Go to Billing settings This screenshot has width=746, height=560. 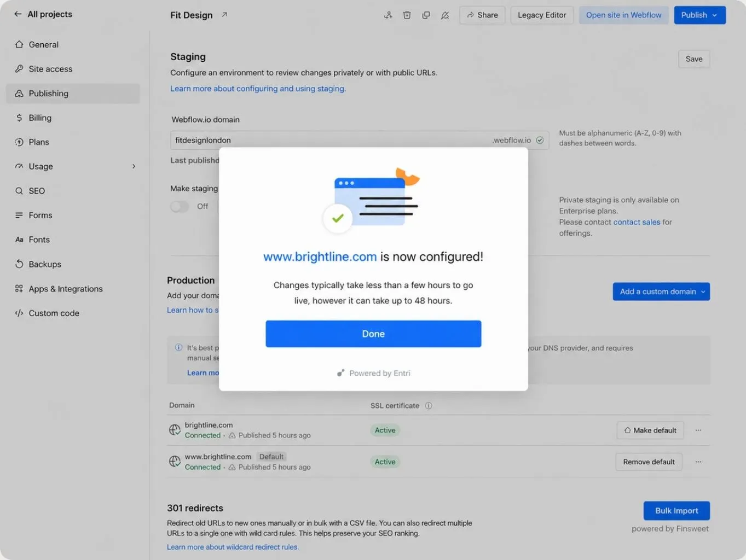pos(73,118)
